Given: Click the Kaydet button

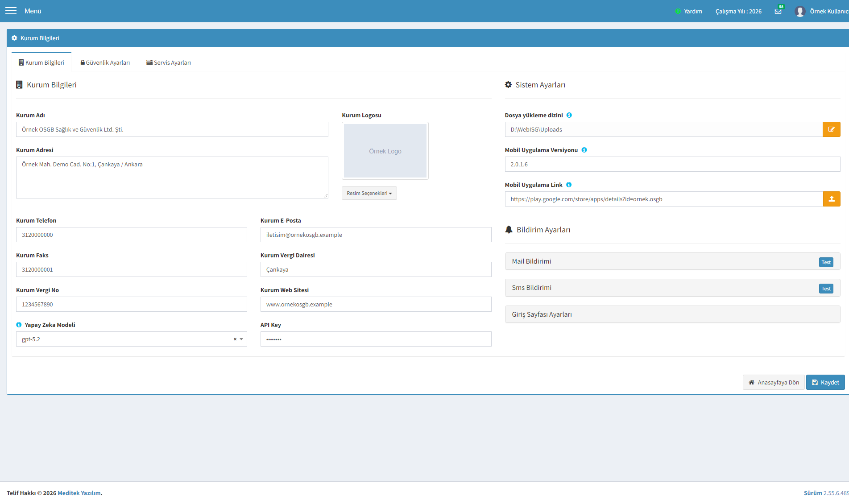Looking at the screenshot, I should click(825, 382).
